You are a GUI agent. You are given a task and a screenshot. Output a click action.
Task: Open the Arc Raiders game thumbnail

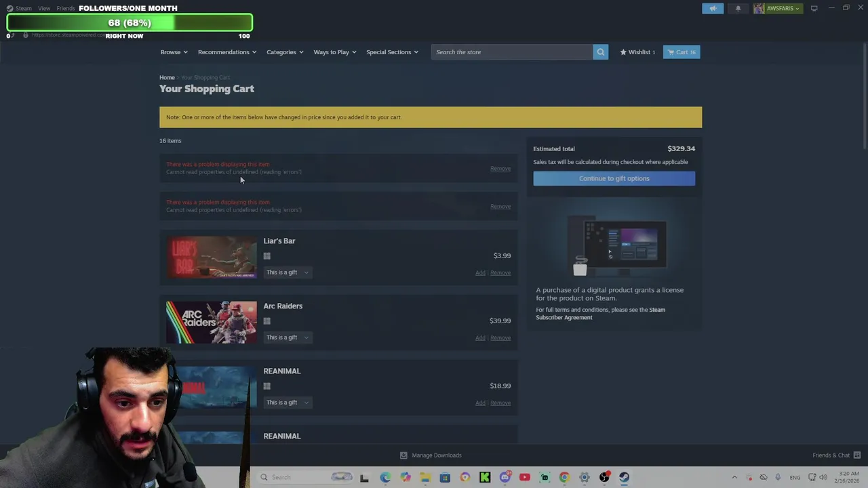click(211, 323)
